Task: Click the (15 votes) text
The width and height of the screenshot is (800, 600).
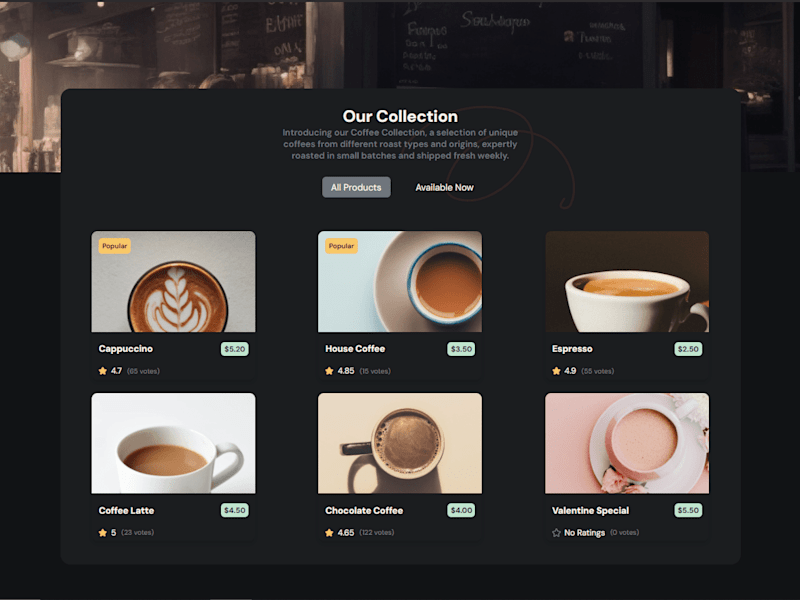Action: [x=375, y=371]
